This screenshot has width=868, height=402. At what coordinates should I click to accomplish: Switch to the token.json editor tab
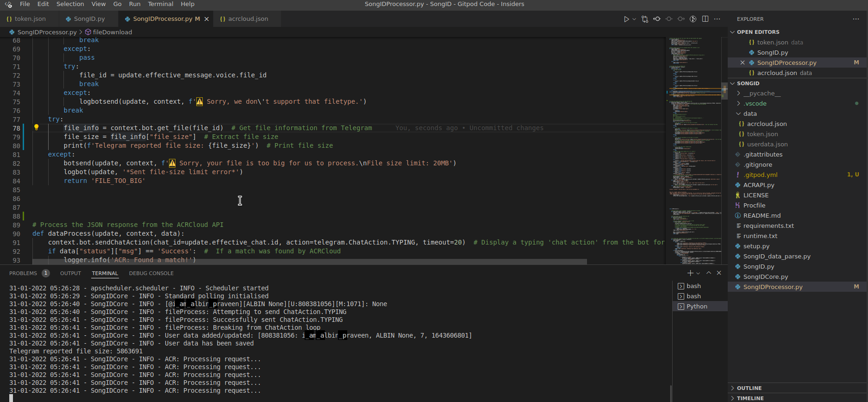point(30,19)
